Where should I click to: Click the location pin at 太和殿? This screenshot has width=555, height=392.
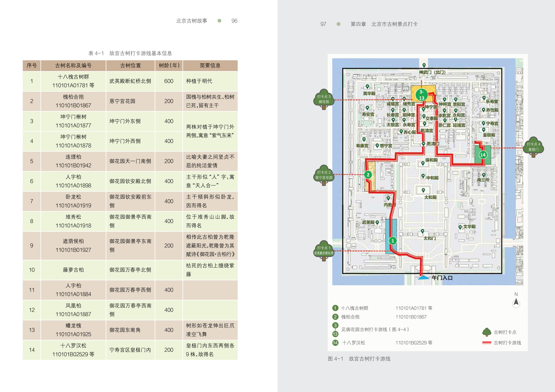[x=423, y=190]
